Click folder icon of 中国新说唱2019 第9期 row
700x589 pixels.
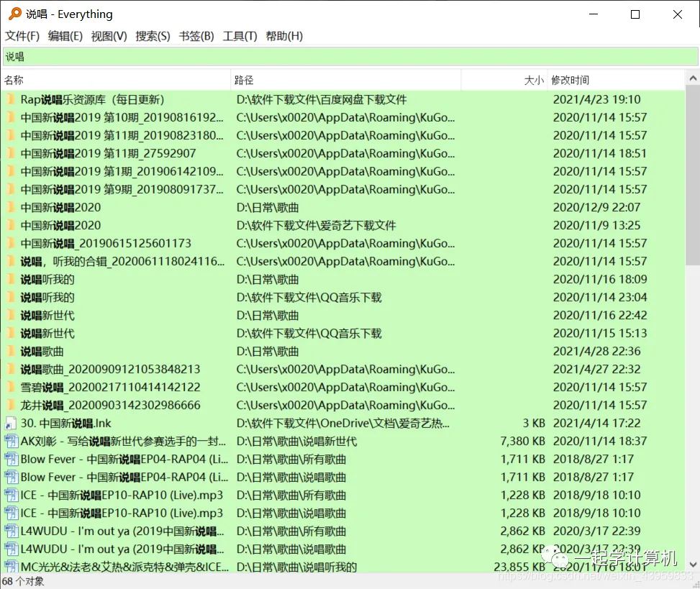pyautogui.click(x=11, y=189)
